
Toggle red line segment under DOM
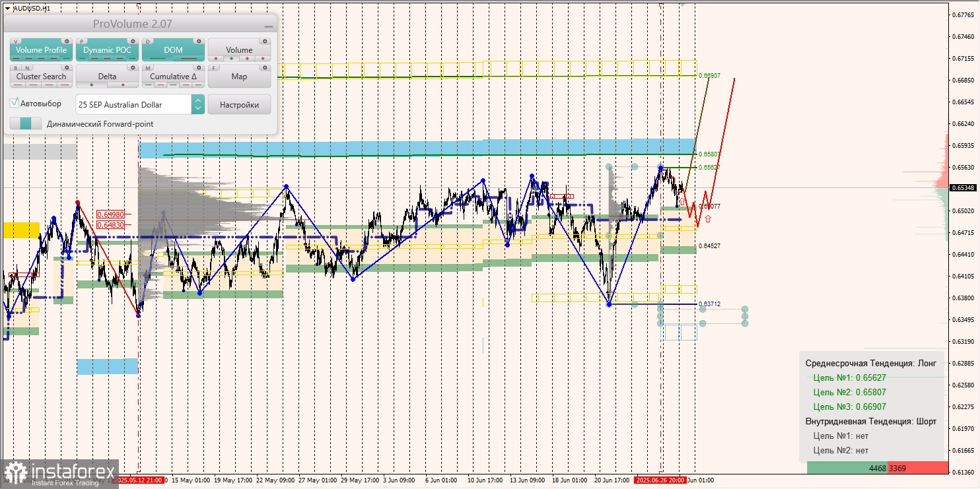point(188,59)
